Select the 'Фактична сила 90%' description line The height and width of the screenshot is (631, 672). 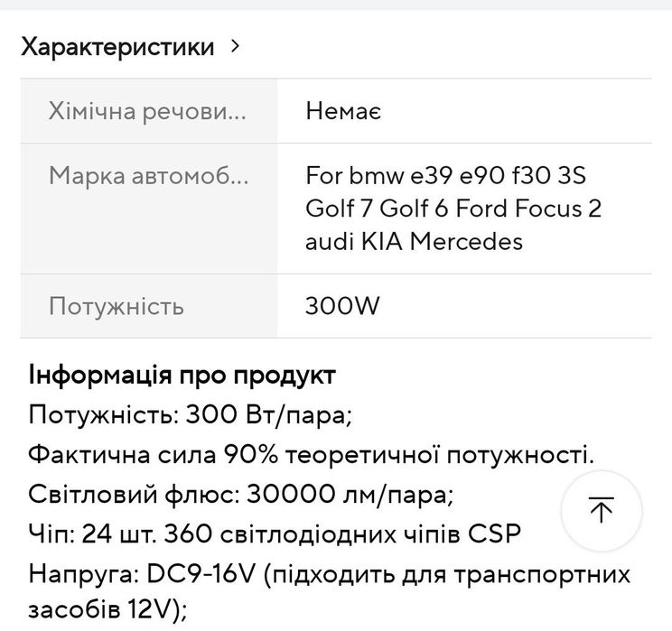pos(311,454)
